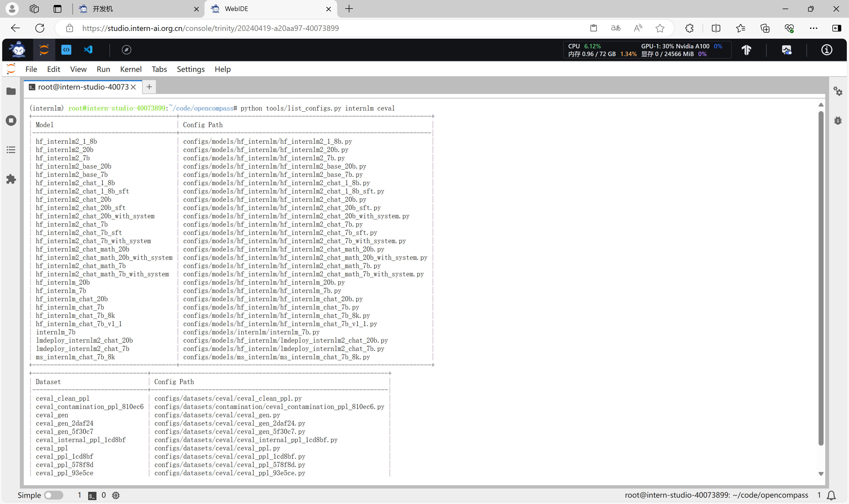This screenshot has height=504, width=849.
Task: Click the Jupyter logo beside File menu
Action: [x=11, y=69]
